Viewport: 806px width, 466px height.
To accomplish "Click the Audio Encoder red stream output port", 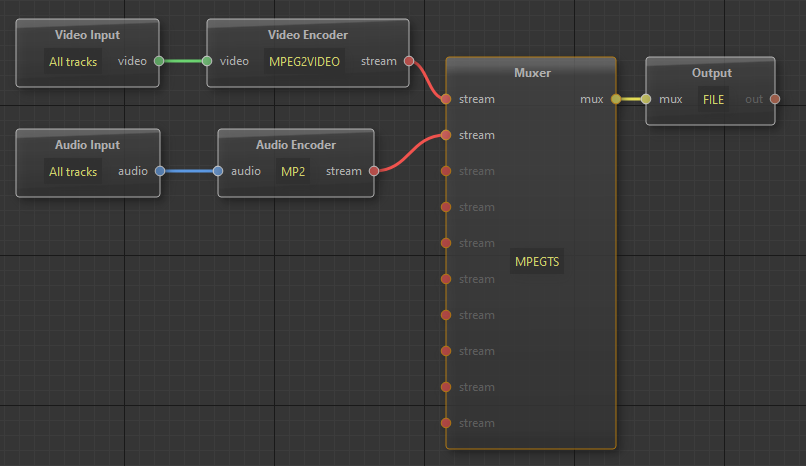I will tap(373, 171).
